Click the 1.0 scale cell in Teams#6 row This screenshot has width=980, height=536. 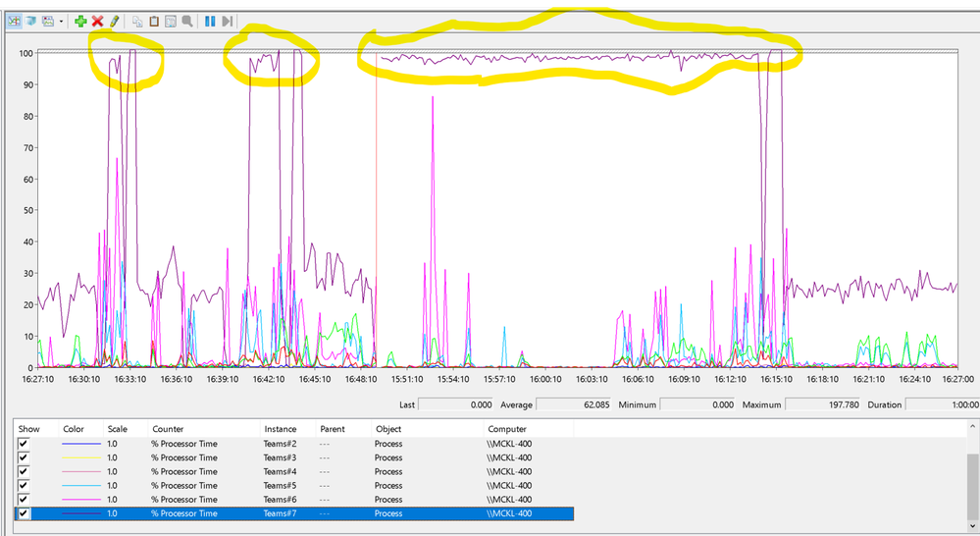coord(112,499)
